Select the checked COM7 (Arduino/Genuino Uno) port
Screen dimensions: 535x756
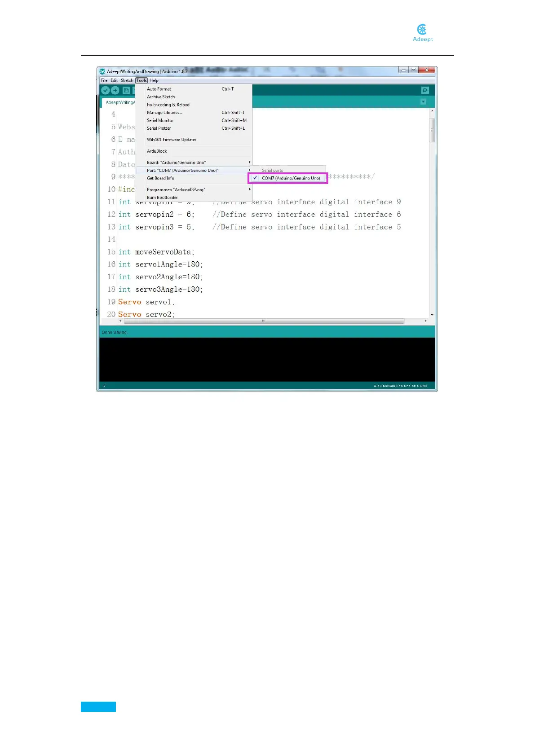click(x=288, y=178)
